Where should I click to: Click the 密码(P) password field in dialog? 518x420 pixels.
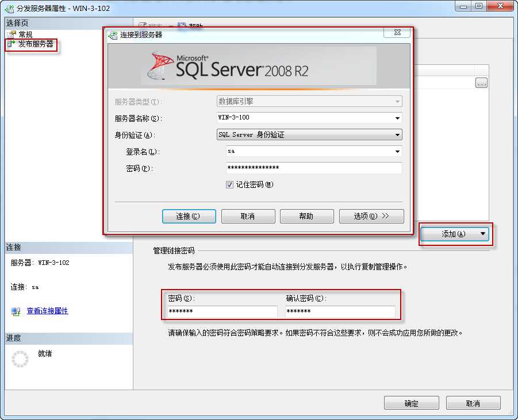(314, 168)
